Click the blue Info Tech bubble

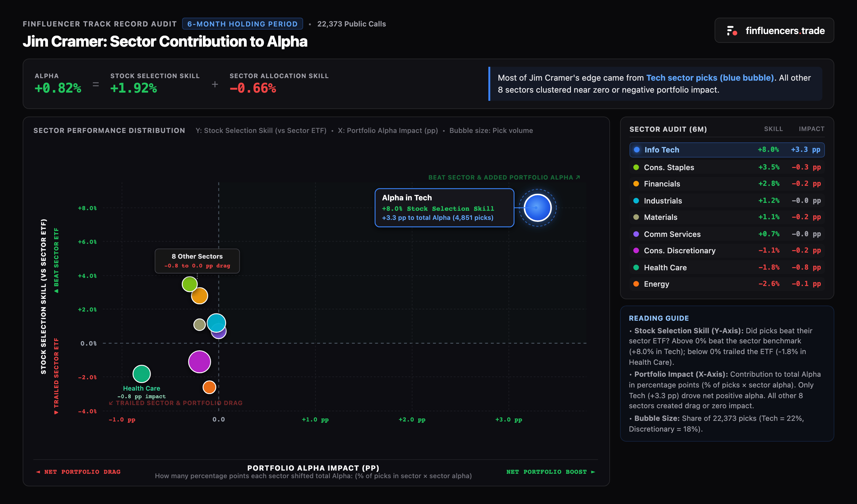537,208
